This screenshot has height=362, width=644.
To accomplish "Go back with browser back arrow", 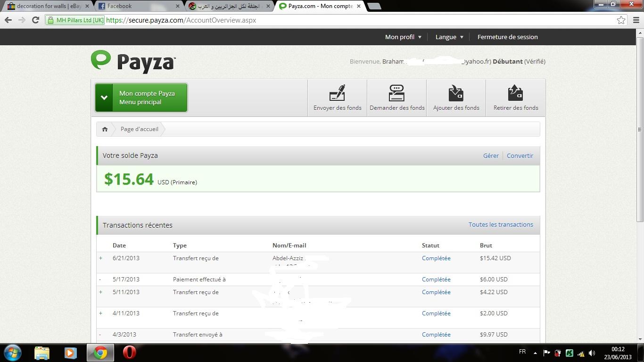I will (8, 20).
